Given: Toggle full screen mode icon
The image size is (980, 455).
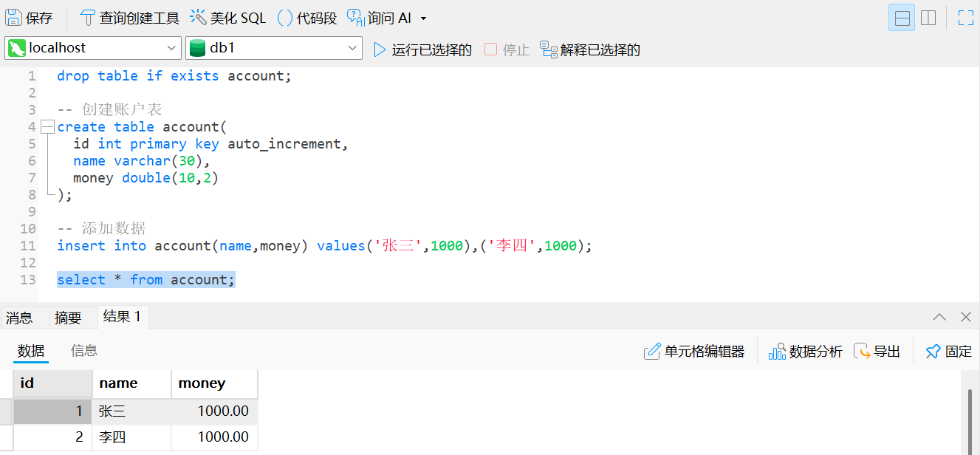Looking at the screenshot, I should coord(966,18).
